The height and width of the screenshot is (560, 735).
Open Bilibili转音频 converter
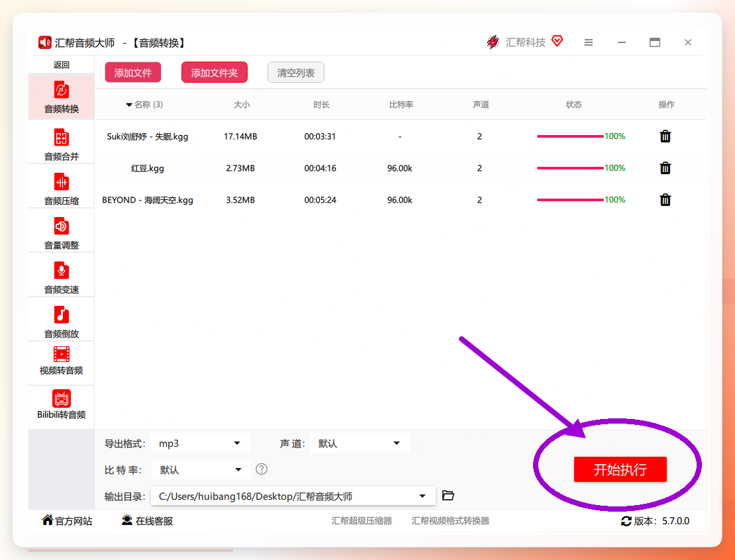62,404
